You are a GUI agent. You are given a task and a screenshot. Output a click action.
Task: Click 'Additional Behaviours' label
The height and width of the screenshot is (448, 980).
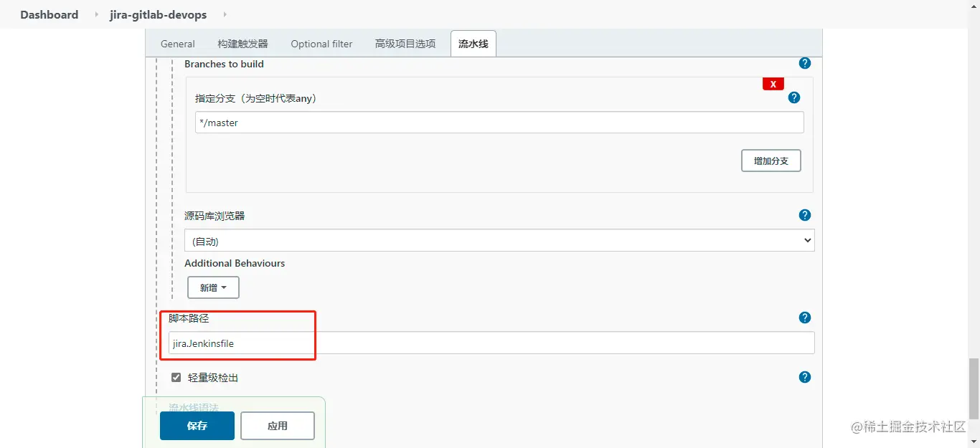tap(235, 263)
